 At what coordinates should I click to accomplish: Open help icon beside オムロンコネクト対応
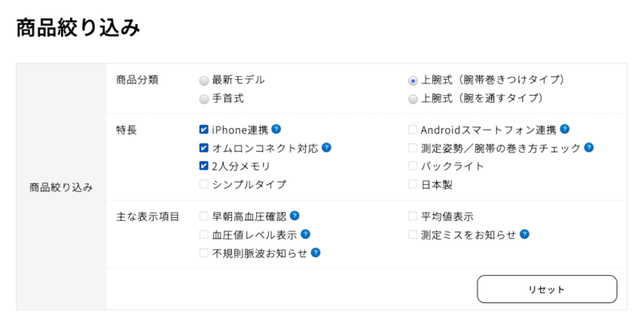pos(326,148)
